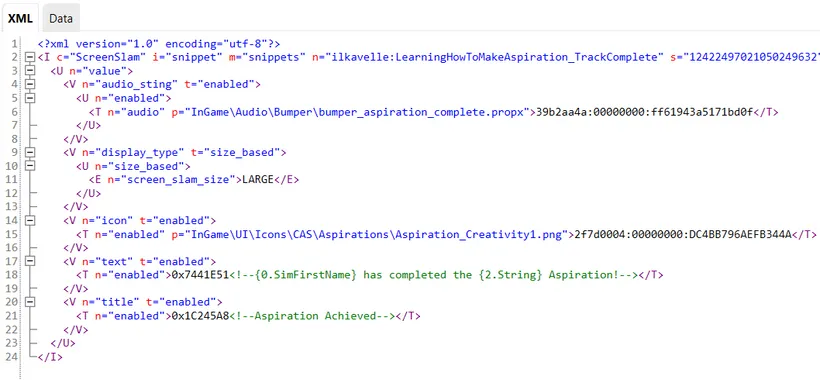Screen dimensions: 820x380
Task: Click the LARGE screen_slam_size value
Action: point(258,180)
